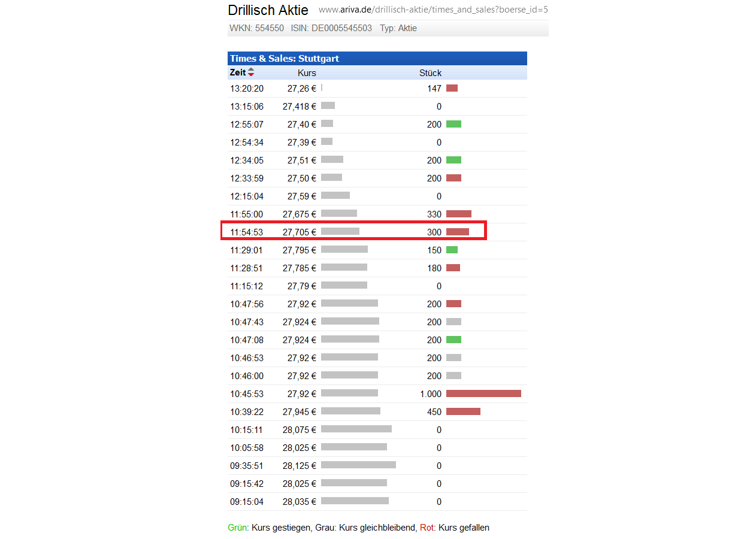Screen dimensions: 756x539
Task: Click the Kurs column header
Action: pyautogui.click(x=307, y=73)
